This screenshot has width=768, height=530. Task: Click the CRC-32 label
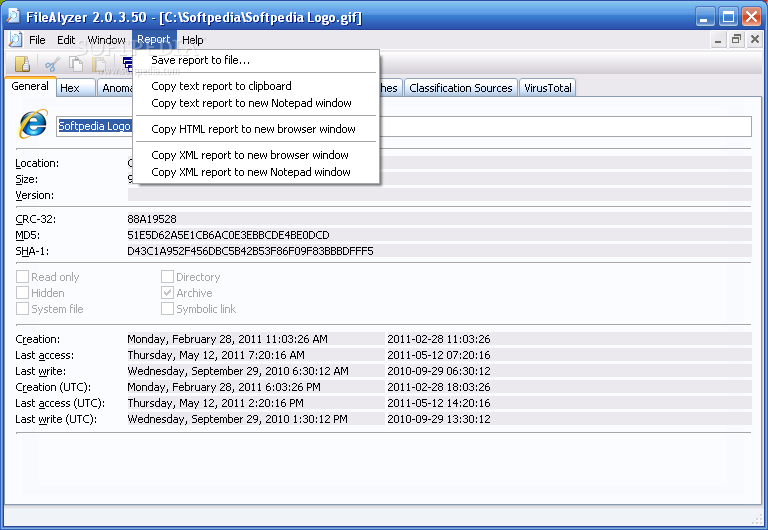36,219
